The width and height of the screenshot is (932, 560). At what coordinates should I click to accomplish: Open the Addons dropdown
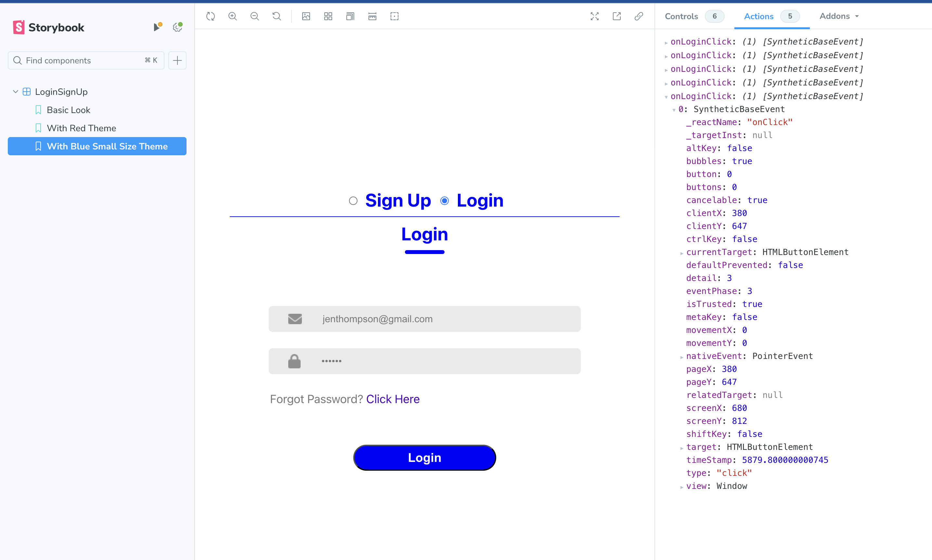(838, 16)
